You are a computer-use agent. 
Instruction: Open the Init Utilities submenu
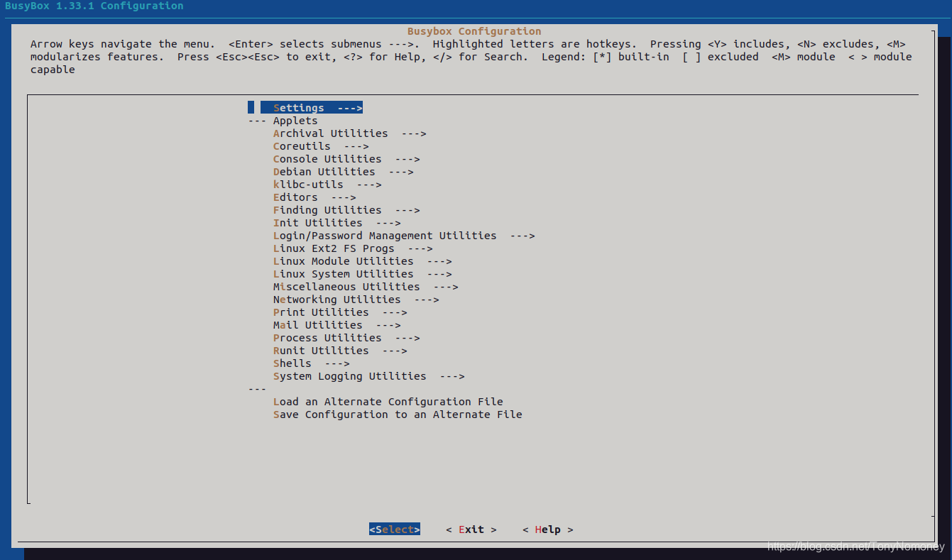tap(317, 222)
